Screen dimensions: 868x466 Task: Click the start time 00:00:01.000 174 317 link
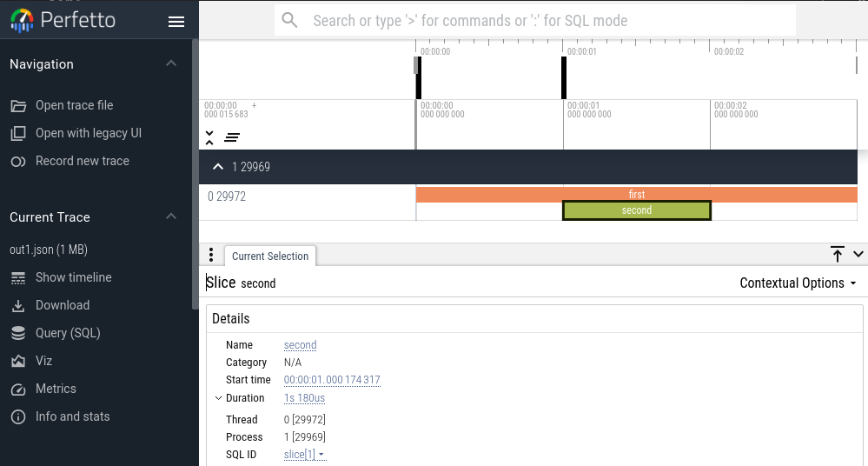point(332,380)
